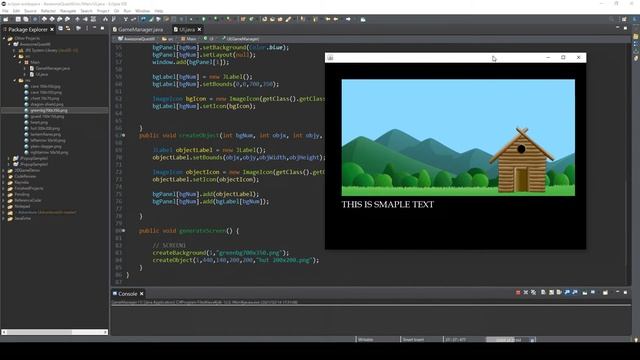
Task: Expand the 2DGameDemo project node
Action: pos(4,170)
